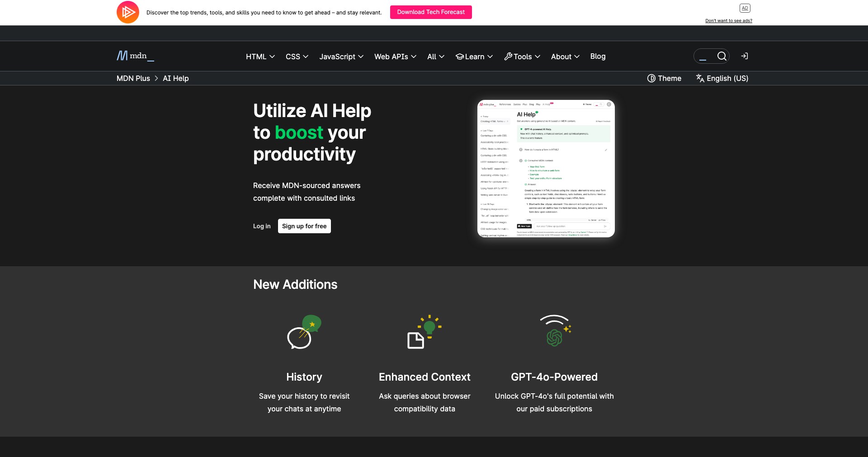Expand the Learn menu
The image size is (868, 457).
point(474,57)
